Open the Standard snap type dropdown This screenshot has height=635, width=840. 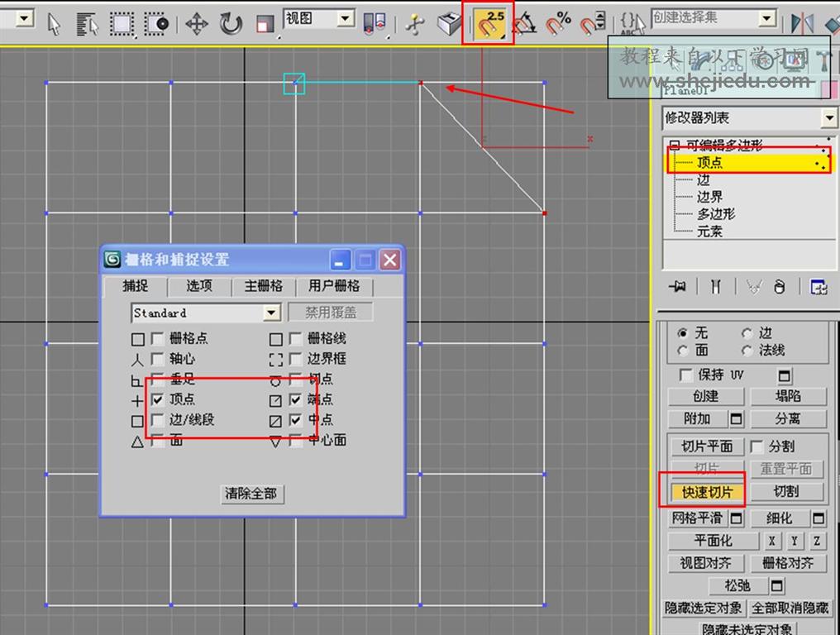tap(271, 313)
